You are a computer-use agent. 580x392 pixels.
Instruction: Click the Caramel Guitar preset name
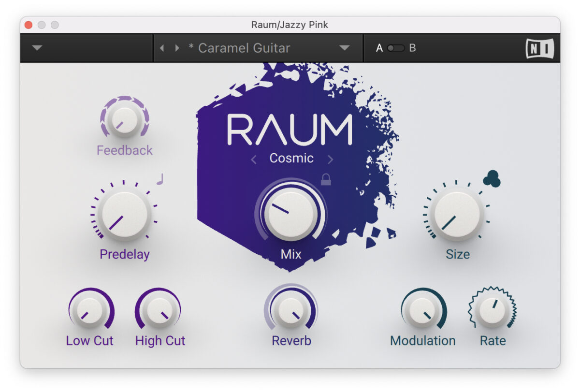244,48
